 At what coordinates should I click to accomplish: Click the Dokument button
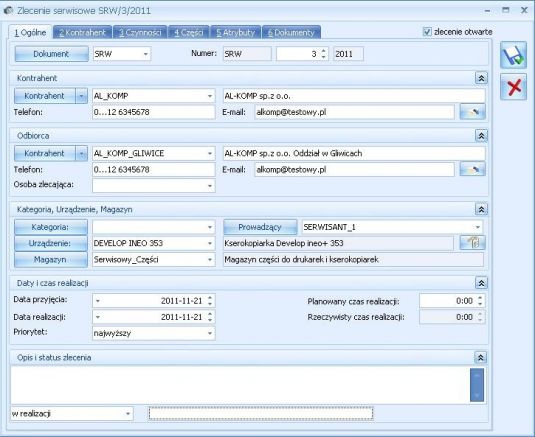pyautogui.click(x=52, y=54)
